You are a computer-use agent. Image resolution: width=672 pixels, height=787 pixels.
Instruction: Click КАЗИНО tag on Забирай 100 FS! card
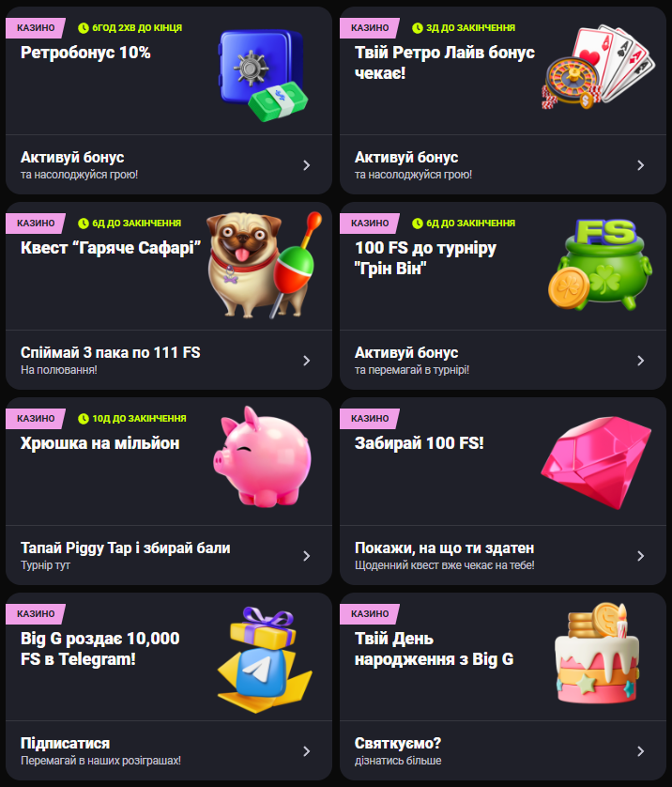click(x=370, y=419)
